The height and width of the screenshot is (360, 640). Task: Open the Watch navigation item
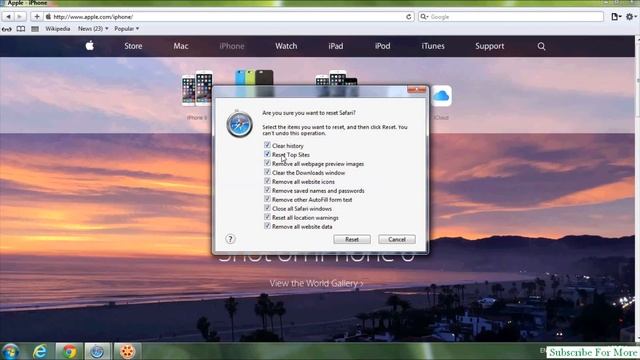(286, 46)
